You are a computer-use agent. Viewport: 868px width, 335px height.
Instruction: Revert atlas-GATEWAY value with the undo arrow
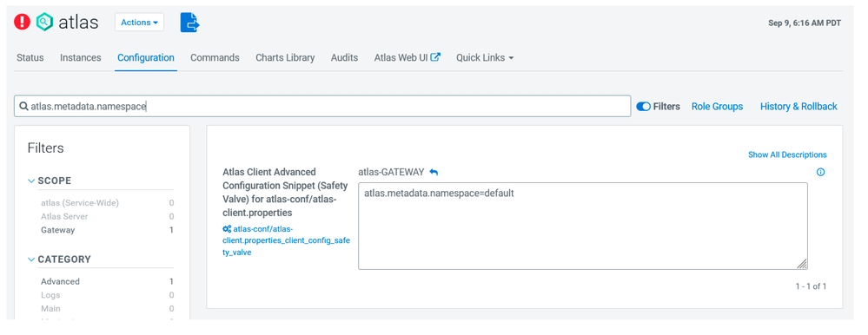[x=434, y=173]
